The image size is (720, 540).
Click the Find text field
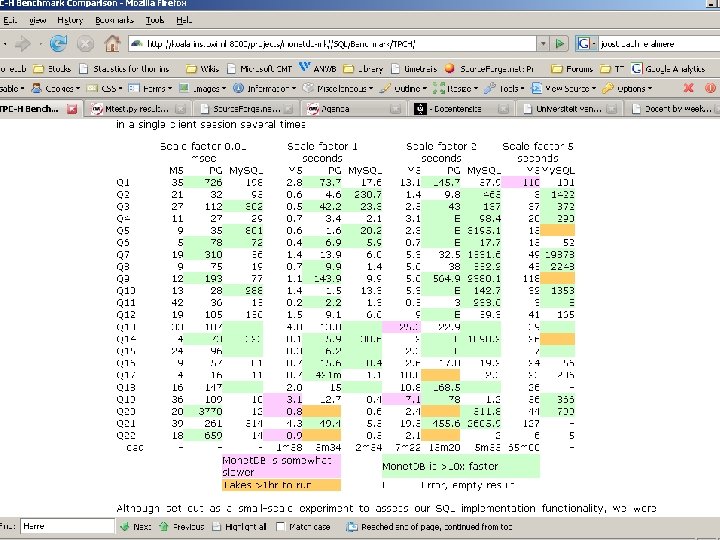(x=67, y=526)
